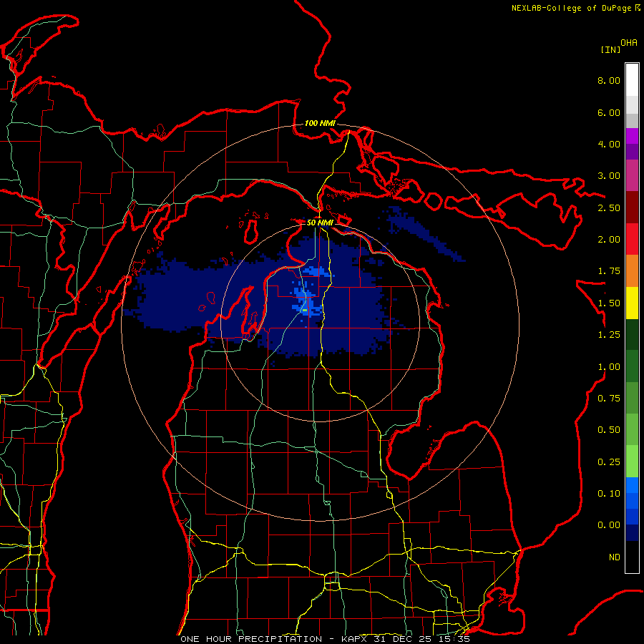Click the 0.75 legend value
Viewport: 644px width, 644px height.
point(609,399)
